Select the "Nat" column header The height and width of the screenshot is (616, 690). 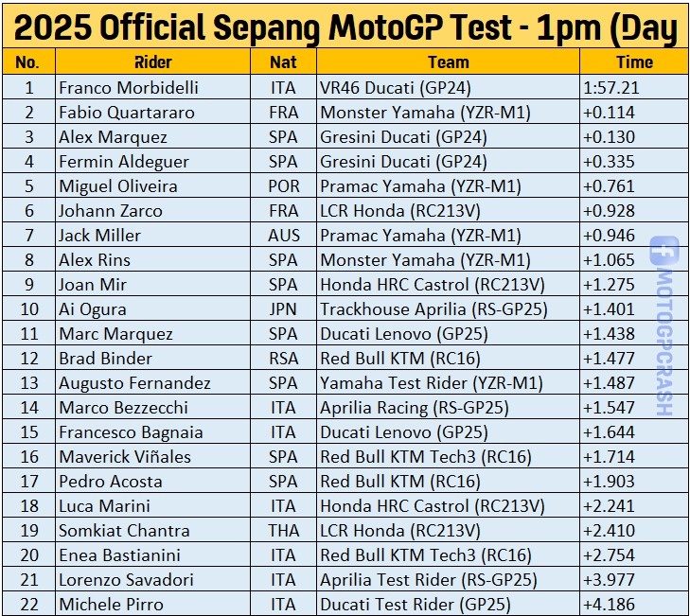click(283, 62)
